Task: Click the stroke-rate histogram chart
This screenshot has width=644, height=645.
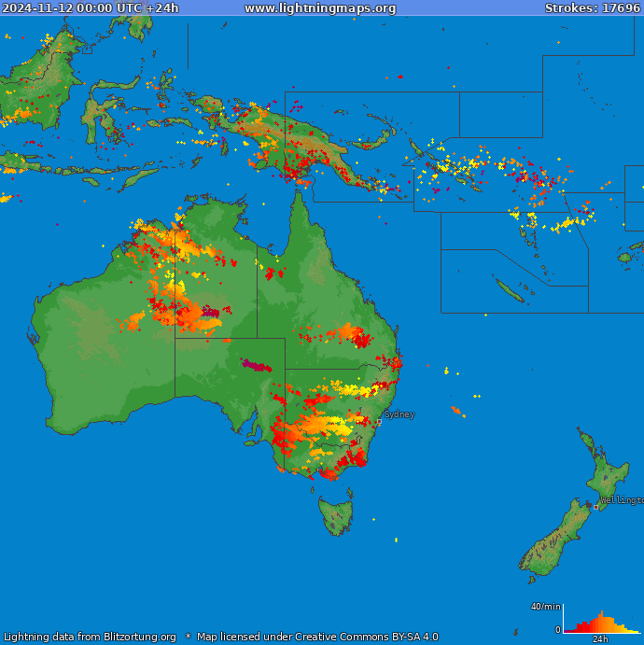Action: click(599, 622)
